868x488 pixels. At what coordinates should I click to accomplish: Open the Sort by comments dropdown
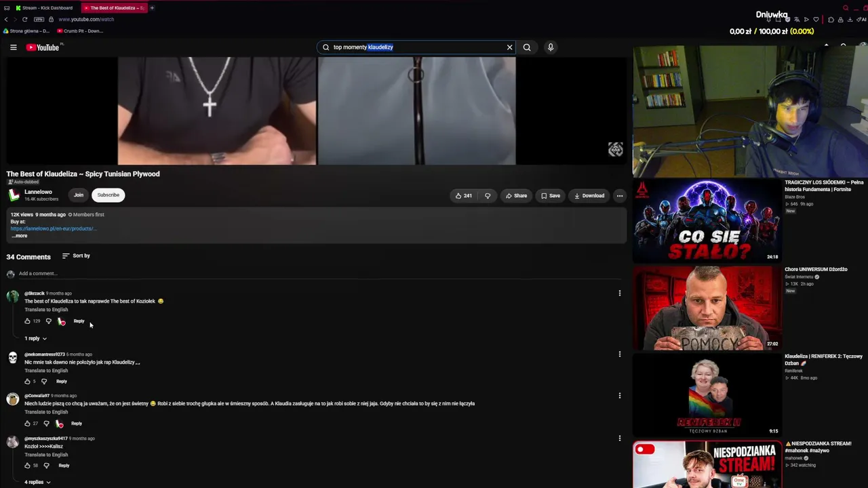(76, 256)
